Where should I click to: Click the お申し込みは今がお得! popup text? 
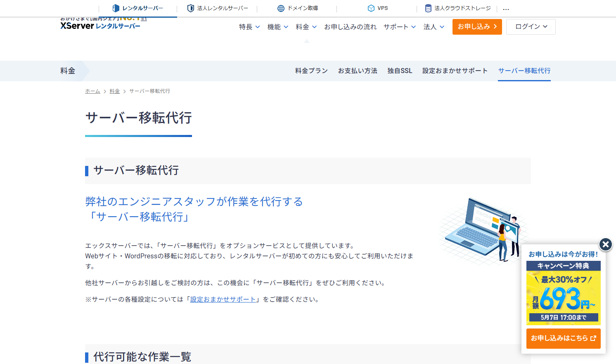[564, 254]
